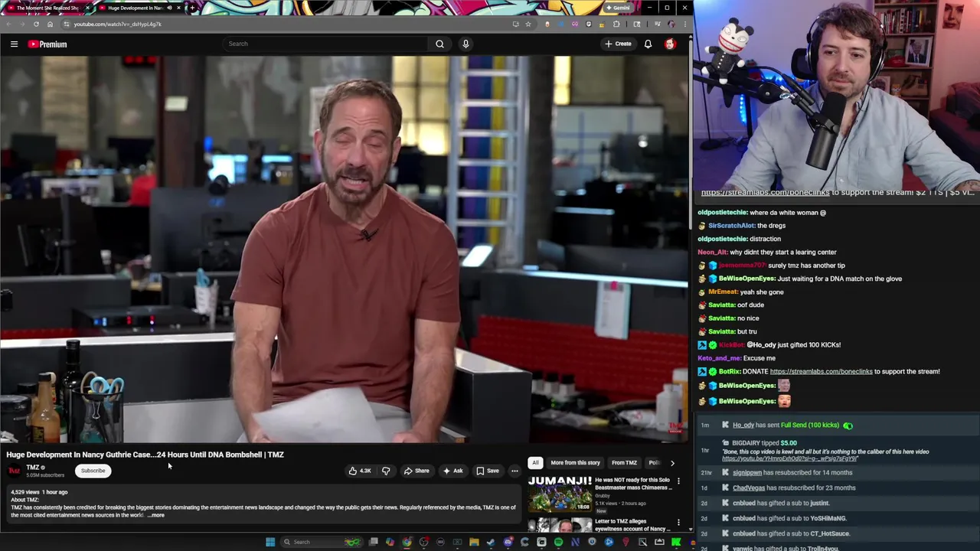
Task: Open Spotify from the taskbar
Action: [x=558, y=542]
